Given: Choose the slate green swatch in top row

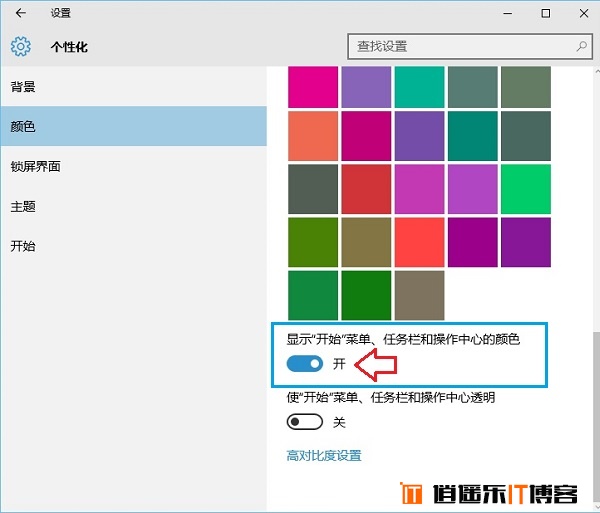Looking at the screenshot, I should pyautogui.click(x=473, y=87).
